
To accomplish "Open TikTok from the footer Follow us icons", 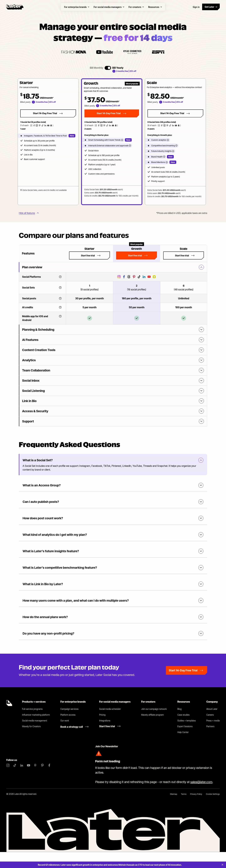I will pyautogui.click(x=15, y=765).
